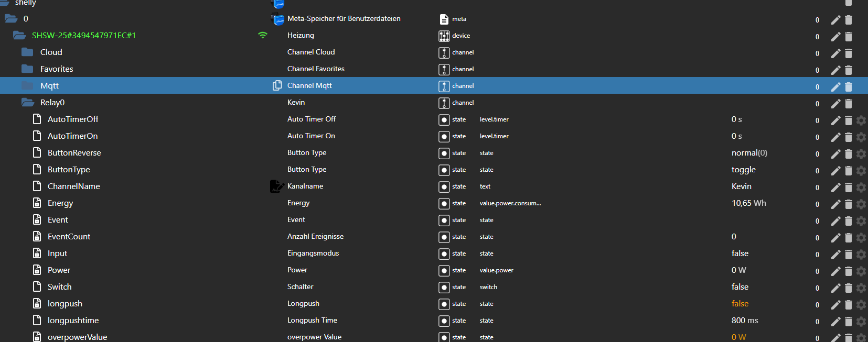The width and height of the screenshot is (868, 342).
Task: Select the ButtonType state entry
Action: pos(69,170)
